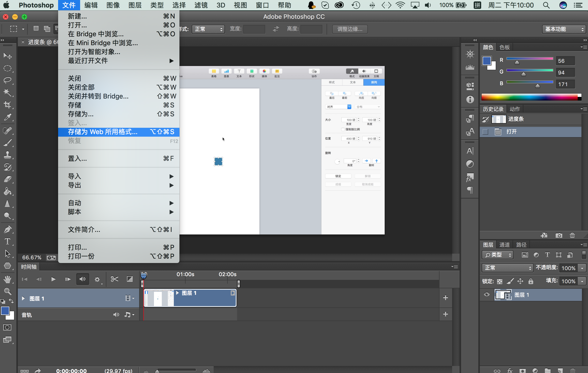Swap foreground and background colors
The height and width of the screenshot is (373, 588).
(x=11, y=301)
